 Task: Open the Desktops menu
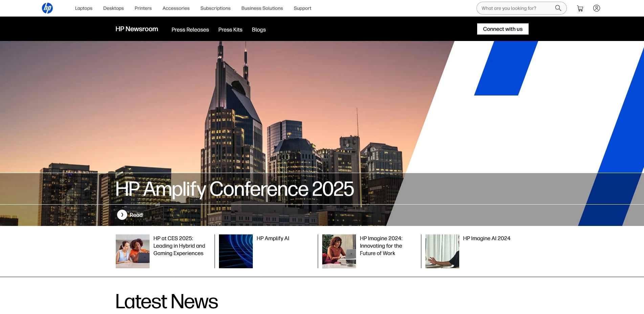[x=113, y=8]
